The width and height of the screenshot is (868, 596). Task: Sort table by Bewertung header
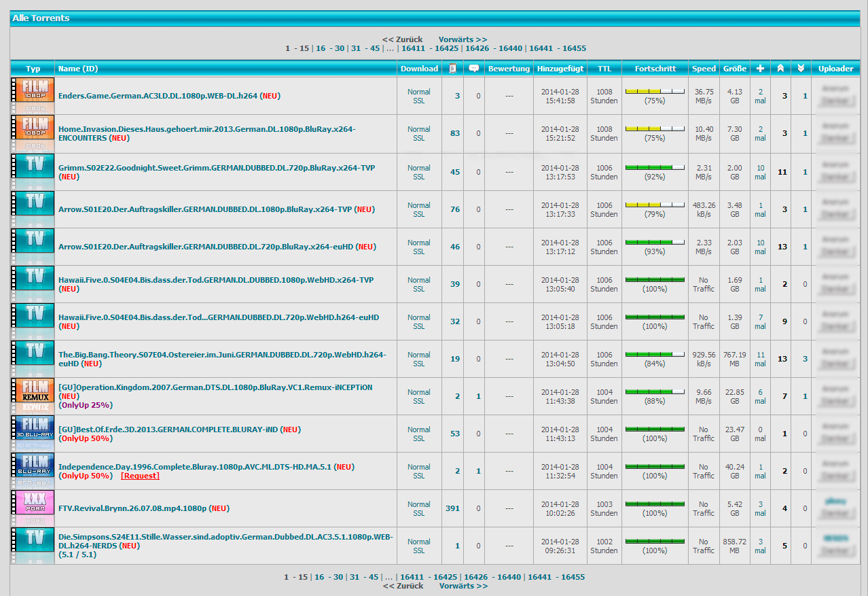(x=509, y=69)
